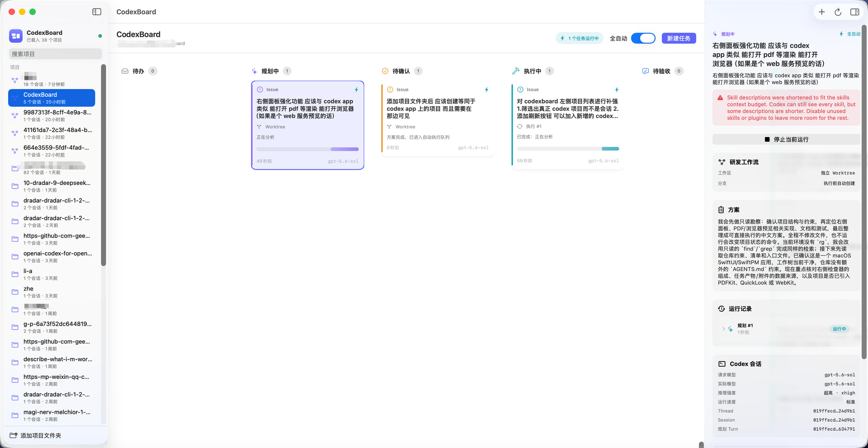Open the 右侧面板强化功能 issue card
868x448 pixels.
307,125
